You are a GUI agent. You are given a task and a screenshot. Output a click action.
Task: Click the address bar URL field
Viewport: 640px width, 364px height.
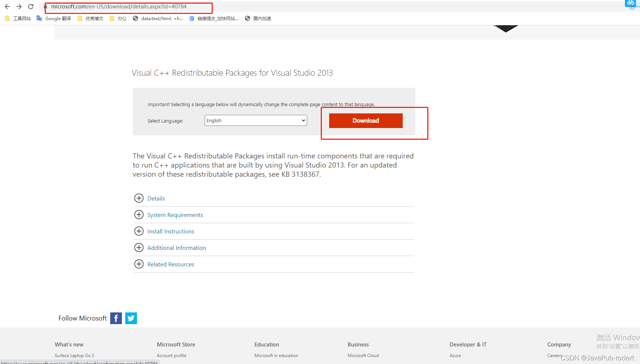[128, 7]
